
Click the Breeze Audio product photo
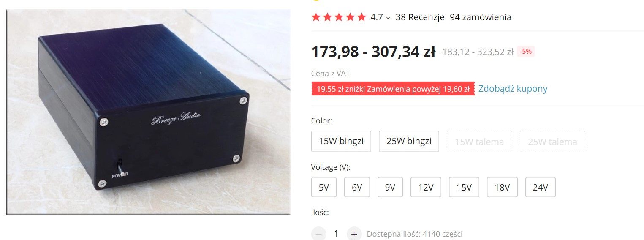click(x=148, y=112)
